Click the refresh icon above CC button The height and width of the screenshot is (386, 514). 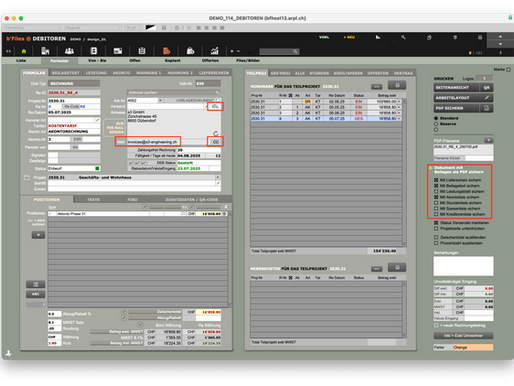point(216,133)
